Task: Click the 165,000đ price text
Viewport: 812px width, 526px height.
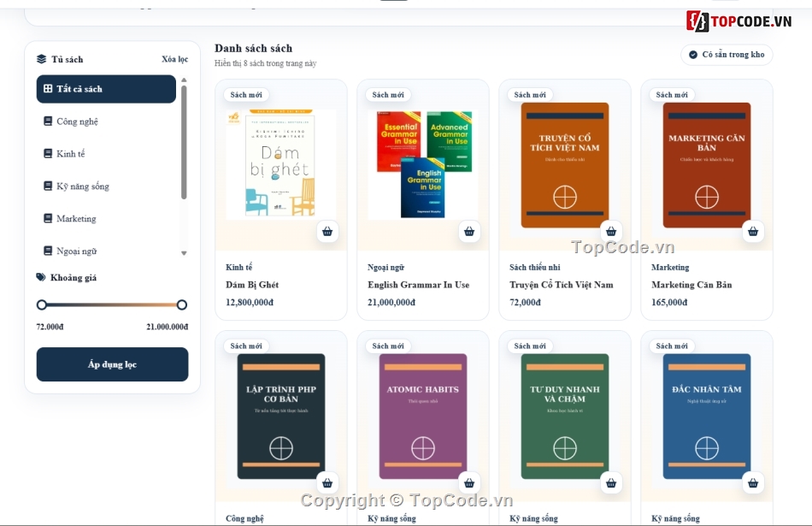Action: point(669,302)
